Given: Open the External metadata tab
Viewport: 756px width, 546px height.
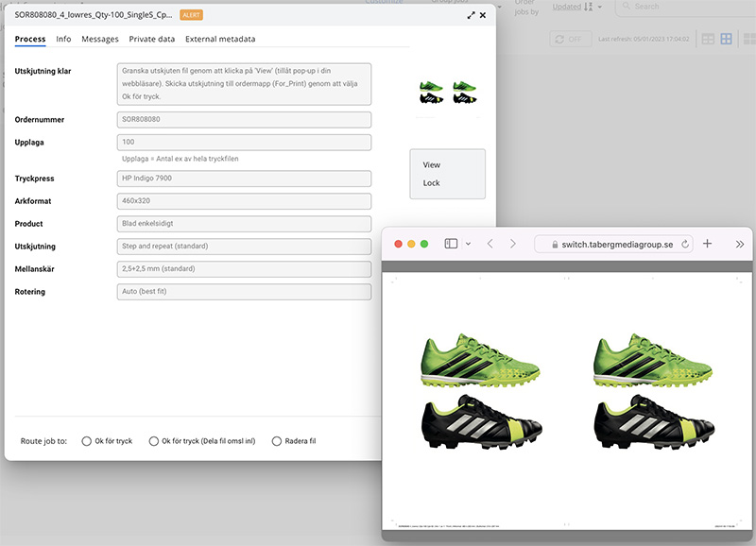Looking at the screenshot, I should (x=220, y=39).
